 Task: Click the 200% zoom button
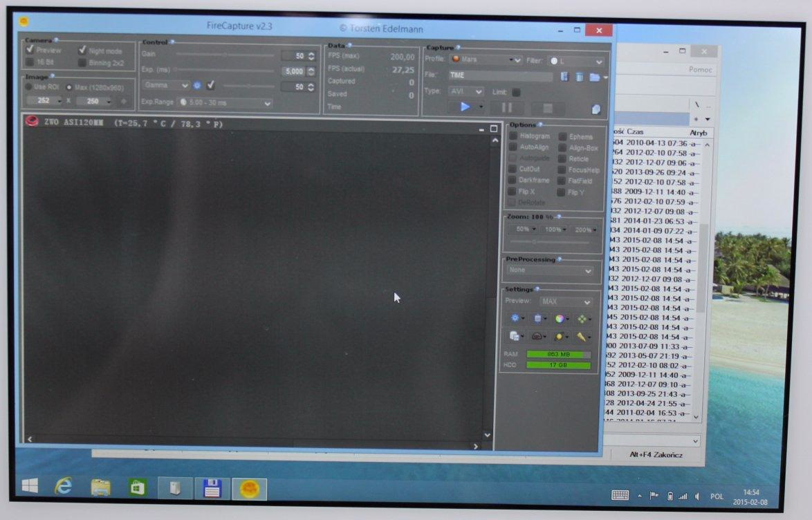[584, 230]
